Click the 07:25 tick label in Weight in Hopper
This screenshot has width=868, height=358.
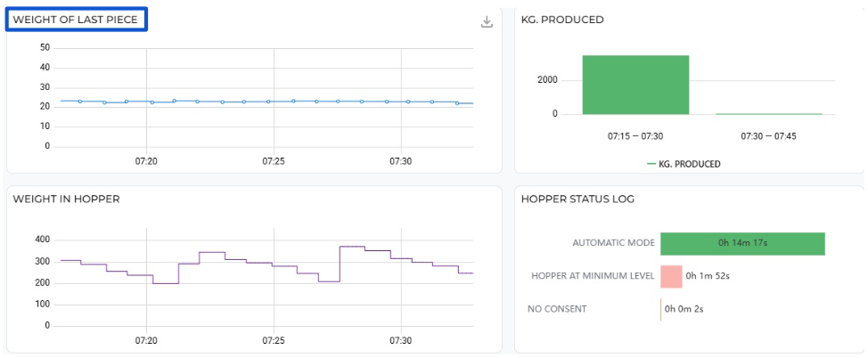(274, 340)
